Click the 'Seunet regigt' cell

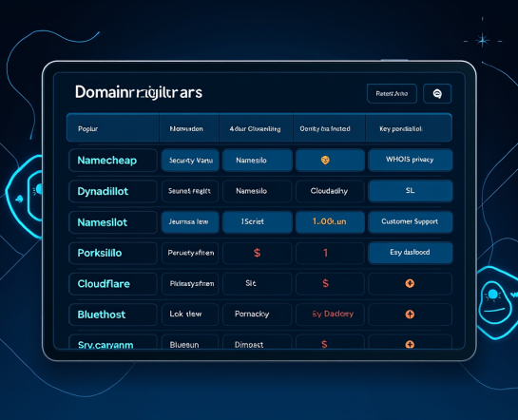coord(190,191)
